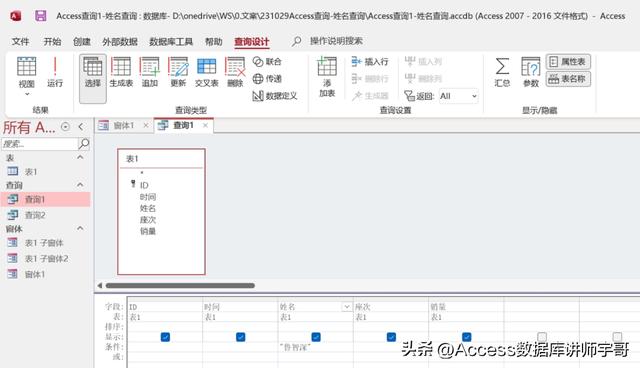Click the Access app logo icon
The image size is (640, 368).
pos(16,16)
